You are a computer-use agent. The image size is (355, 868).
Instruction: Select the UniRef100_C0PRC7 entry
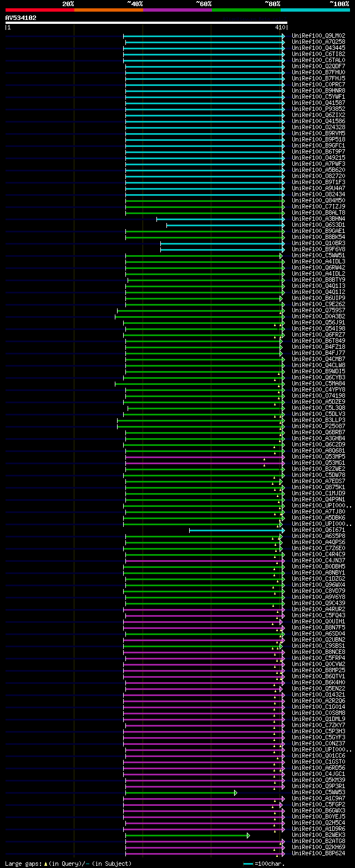coord(318,84)
